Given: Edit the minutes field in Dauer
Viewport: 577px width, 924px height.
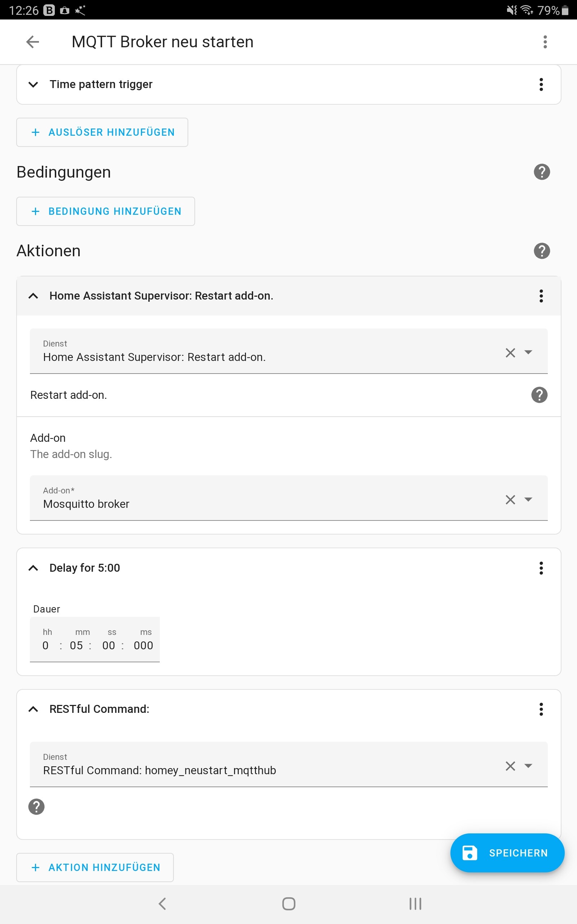Looking at the screenshot, I should tap(76, 645).
